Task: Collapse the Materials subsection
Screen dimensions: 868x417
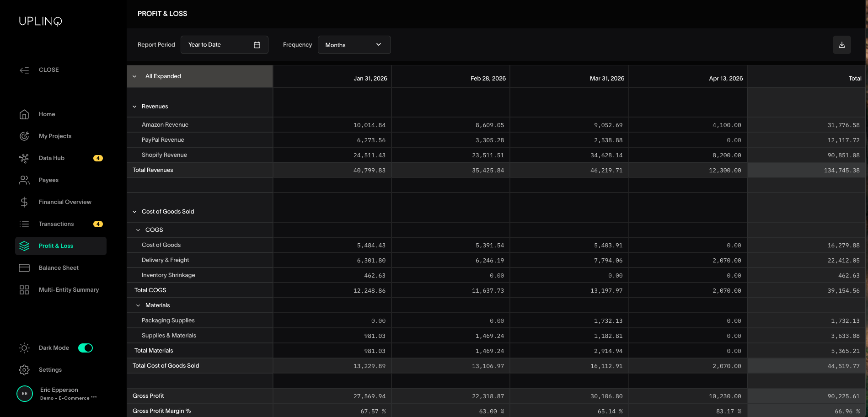Action: [x=138, y=305]
